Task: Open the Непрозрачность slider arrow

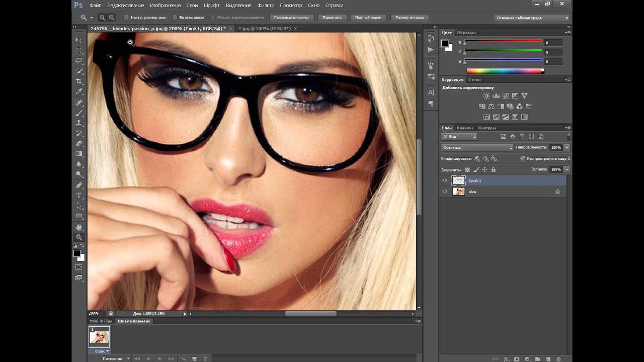Action: (x=567, y=147)
